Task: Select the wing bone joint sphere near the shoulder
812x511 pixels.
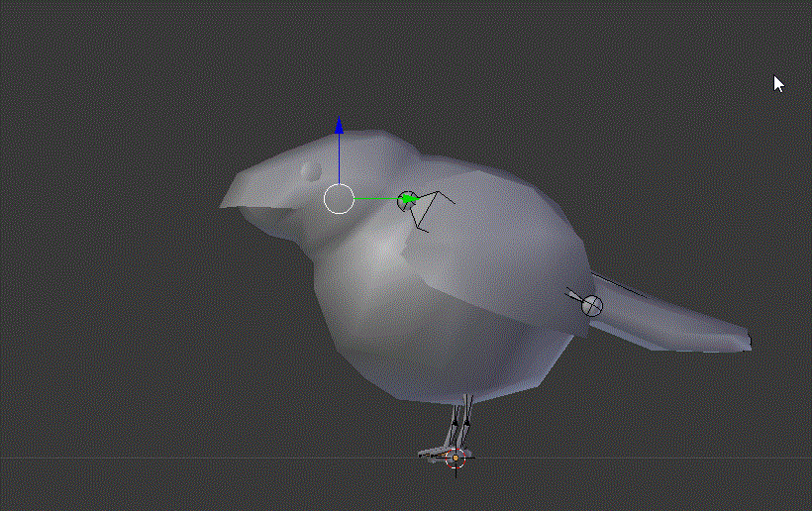Action: (x=405, y=201)
